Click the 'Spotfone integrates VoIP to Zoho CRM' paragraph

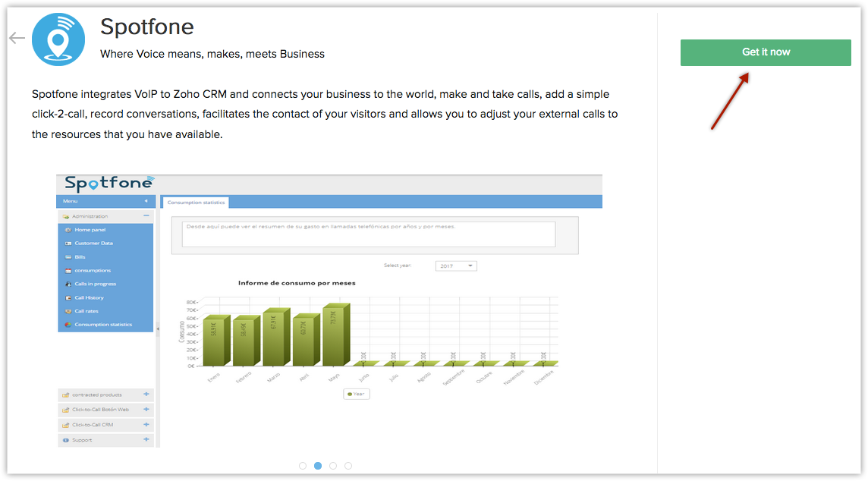coord(325,114)
